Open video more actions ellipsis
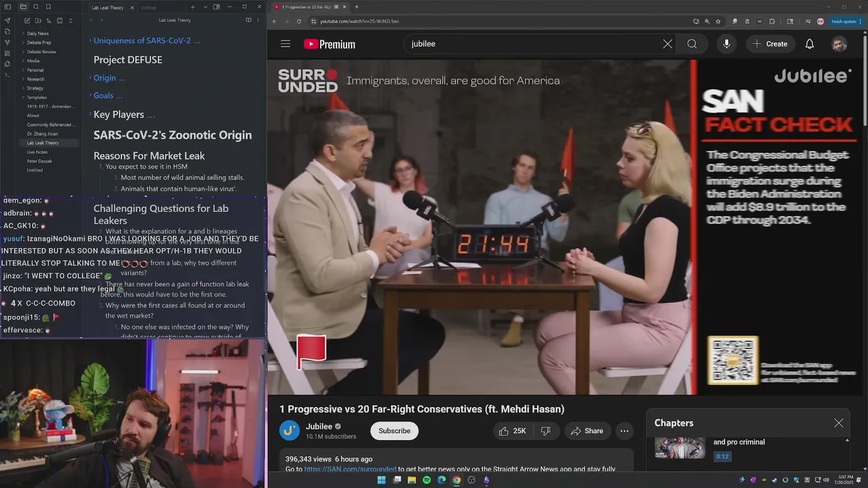 point(625,431)
